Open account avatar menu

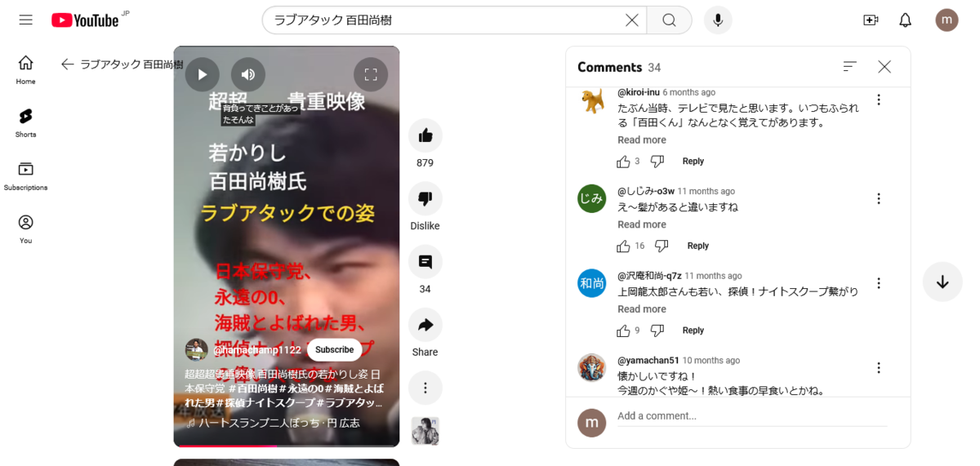pyautogui.click(x=947, y=20)
